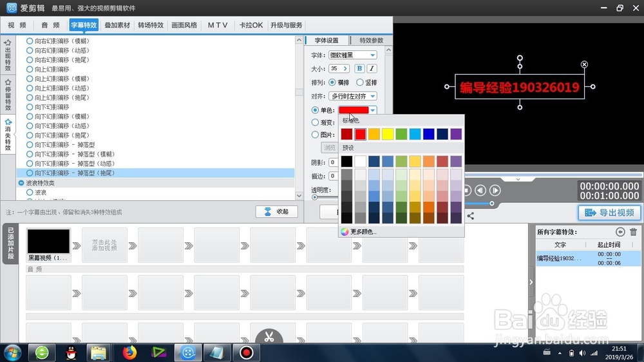This screenshot has height=362, width=644.
Task: Select the 编导经验19032... subtitle row
Action: pos(588,258)
